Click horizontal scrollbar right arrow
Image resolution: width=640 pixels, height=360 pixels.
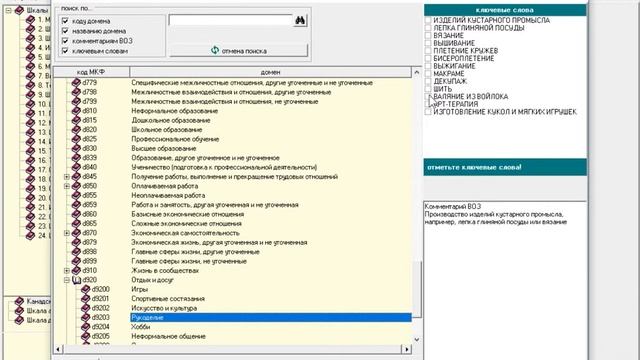[406, 349]
